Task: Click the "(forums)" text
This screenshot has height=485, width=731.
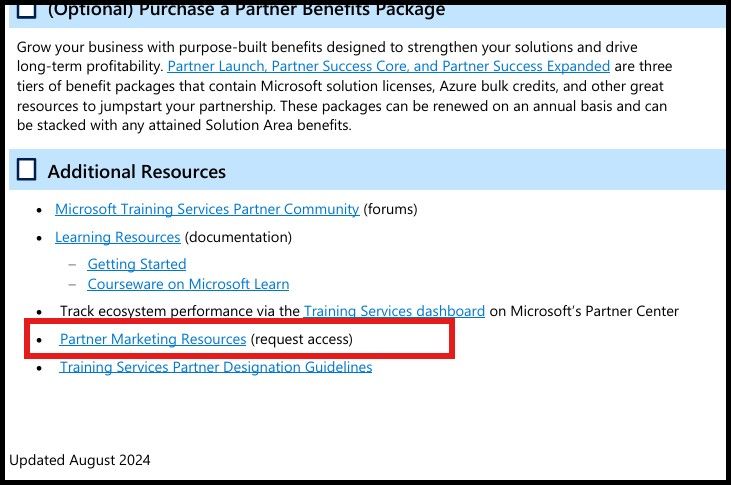Action: point(390,209)
